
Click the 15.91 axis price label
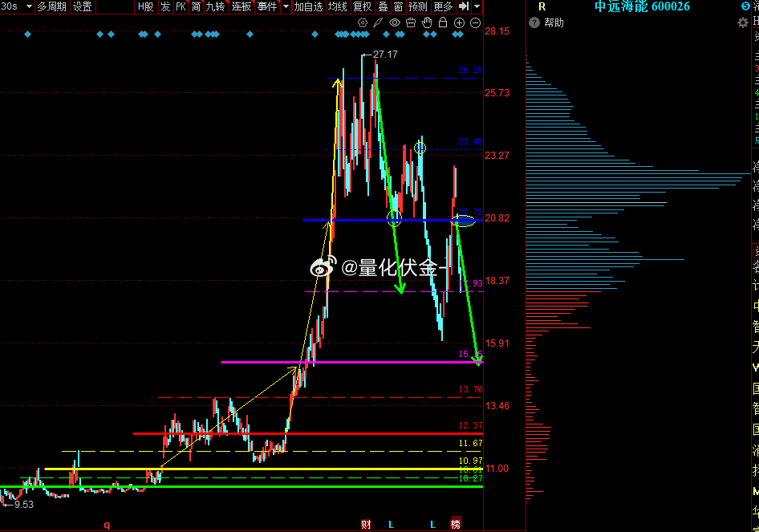497,343
